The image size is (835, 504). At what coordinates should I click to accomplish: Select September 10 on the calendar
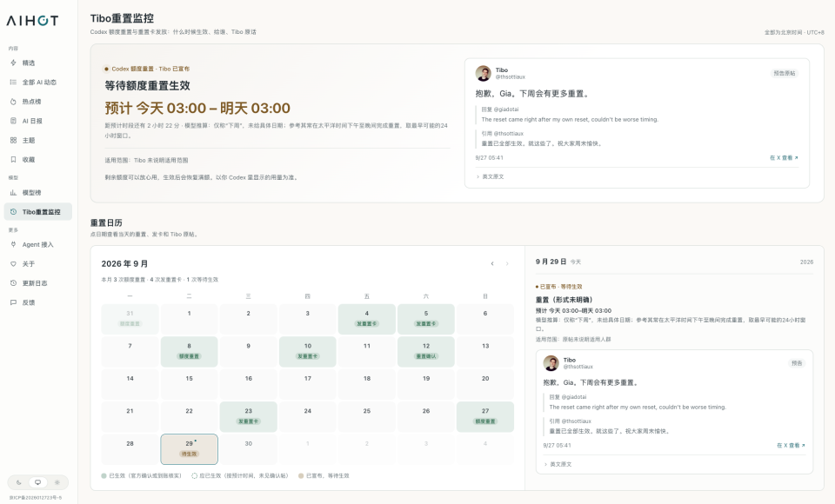click(308, 352)
